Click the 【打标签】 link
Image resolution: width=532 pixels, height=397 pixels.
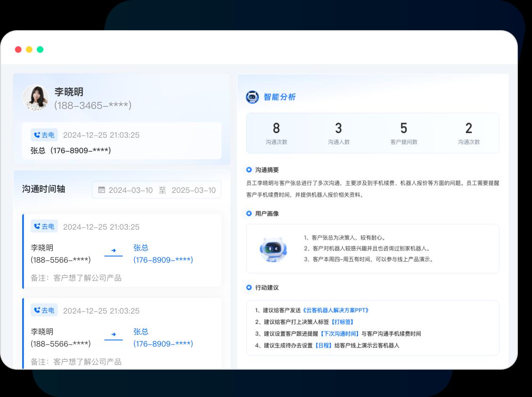tap(342, 322)
